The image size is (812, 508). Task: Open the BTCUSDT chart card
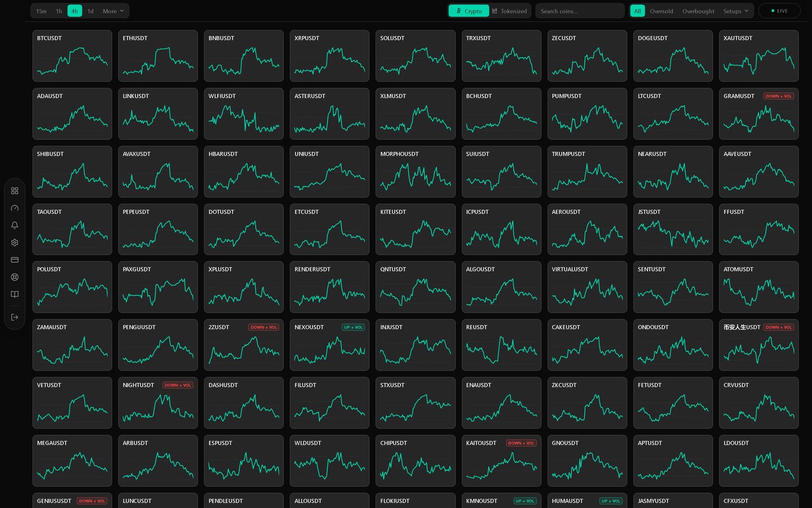72,56
